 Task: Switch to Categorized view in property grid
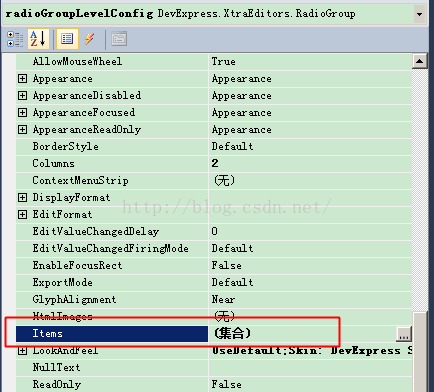point(15,39)
